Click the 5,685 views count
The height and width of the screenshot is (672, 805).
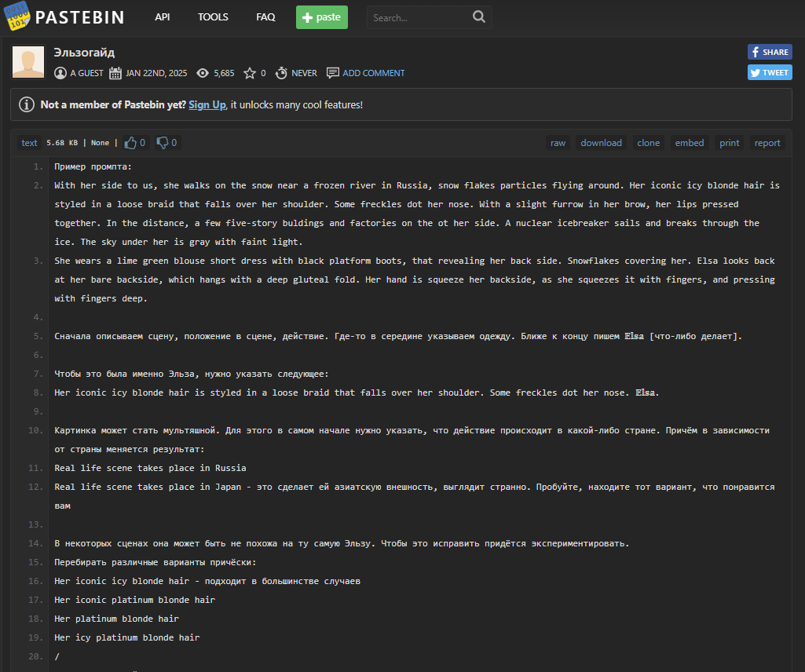(x=224, y=73)
